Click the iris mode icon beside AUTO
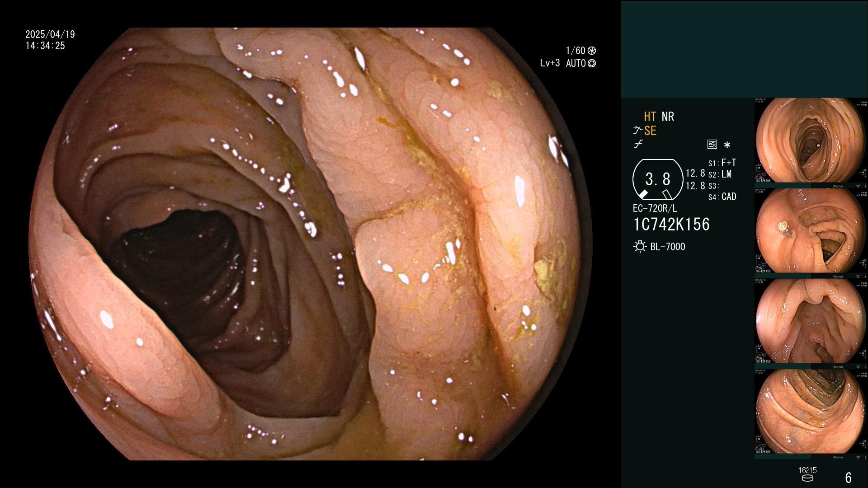The width and height of the screenshot is (868, 488). pos(591,63)
